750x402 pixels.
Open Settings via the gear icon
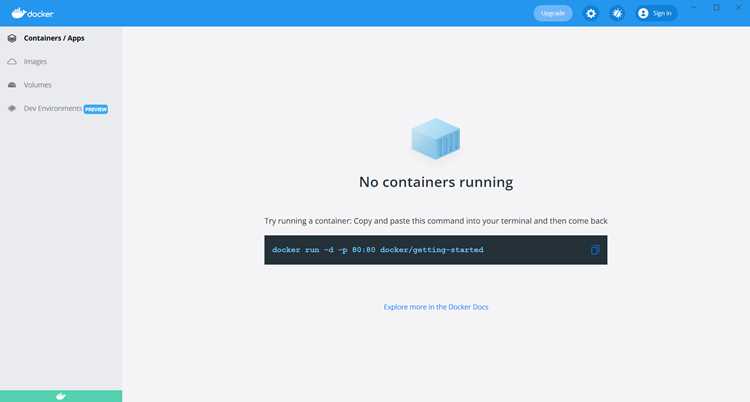point(591,13)
